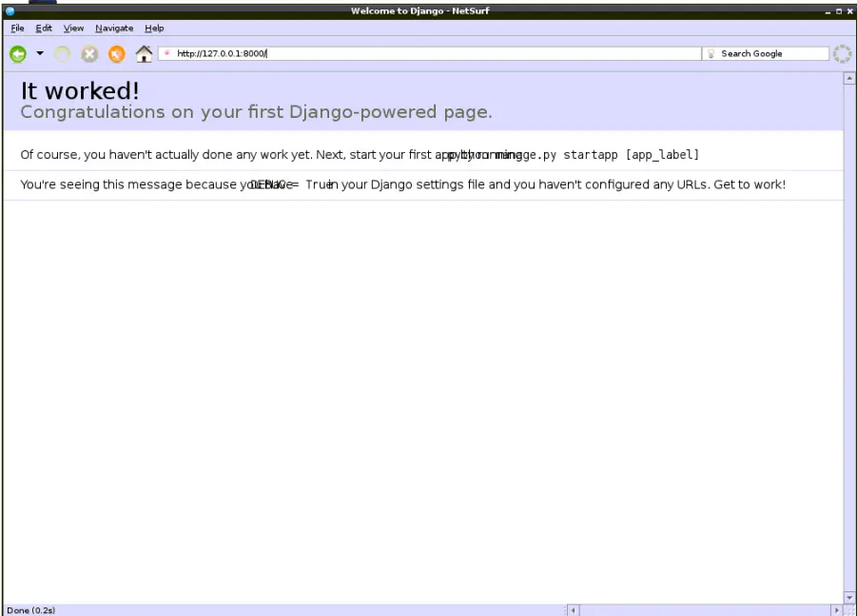Click the NetSurf window menu icon
This screenshot has height=616, width=857.
(10, 10)
